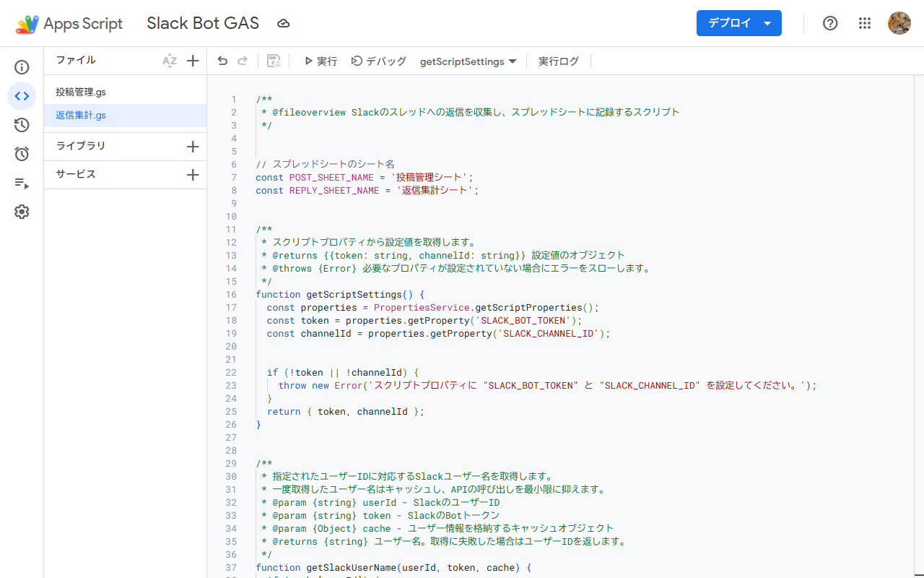Start debugging with デバッグ button
Image resolution: width=924 pixels, height=578 pixels.
pyautogui.click(x=378, y=61)
